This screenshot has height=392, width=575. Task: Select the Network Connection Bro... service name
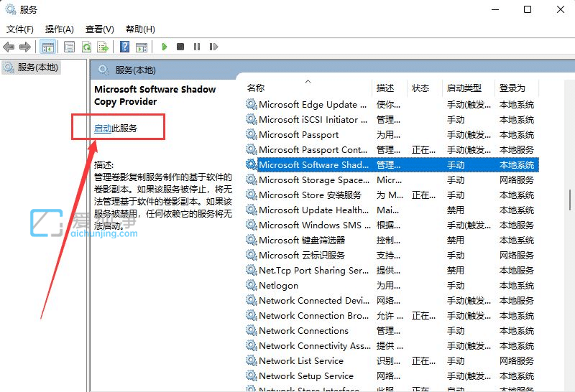point(314,315)
